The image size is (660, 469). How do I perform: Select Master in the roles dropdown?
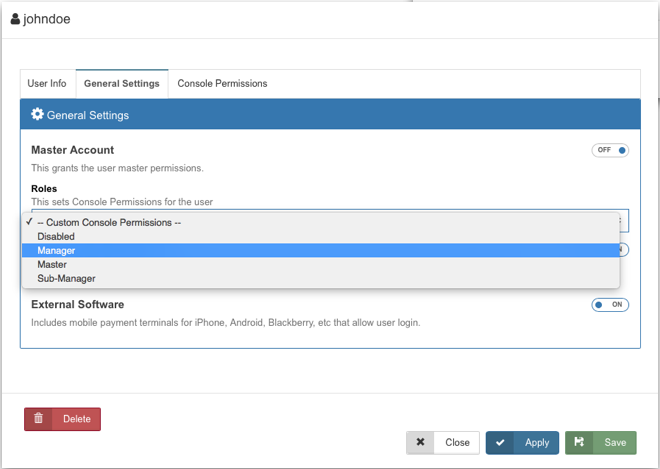52,264
